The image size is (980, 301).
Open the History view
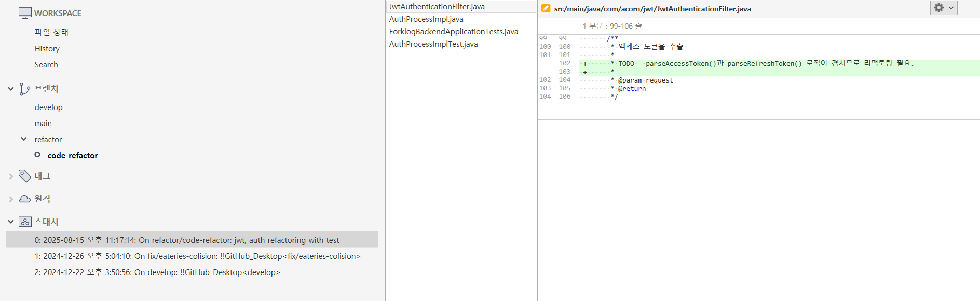coord(47,49)
